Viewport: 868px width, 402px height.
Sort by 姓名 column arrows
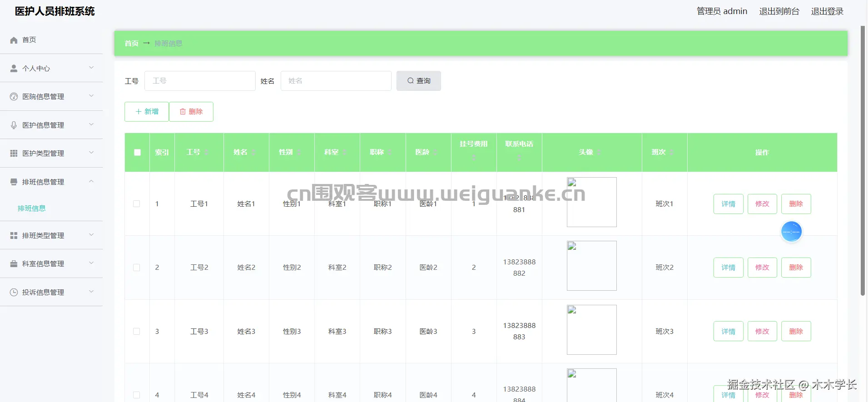(x=253, y=152)
